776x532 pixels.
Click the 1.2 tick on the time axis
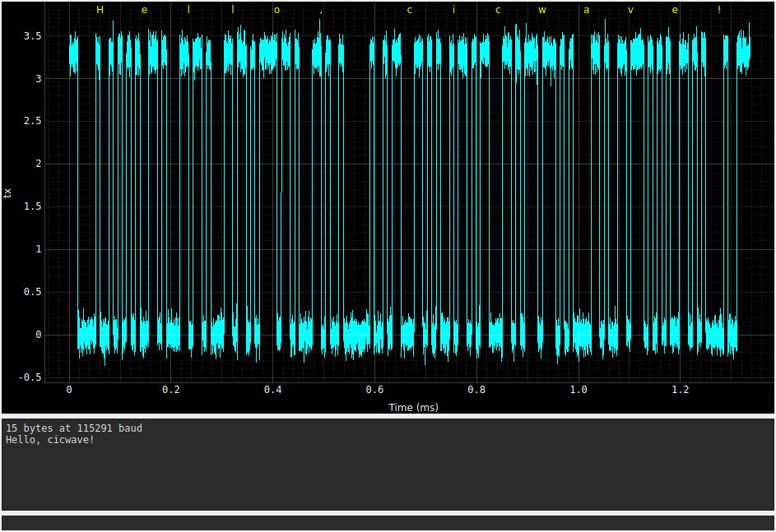tap(681, 390)
